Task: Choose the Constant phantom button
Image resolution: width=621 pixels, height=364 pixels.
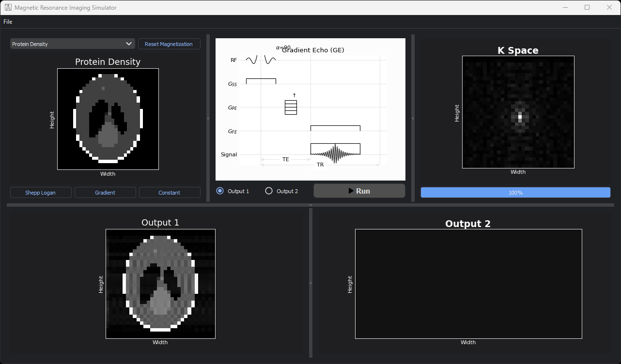Action: click(170, 193)
